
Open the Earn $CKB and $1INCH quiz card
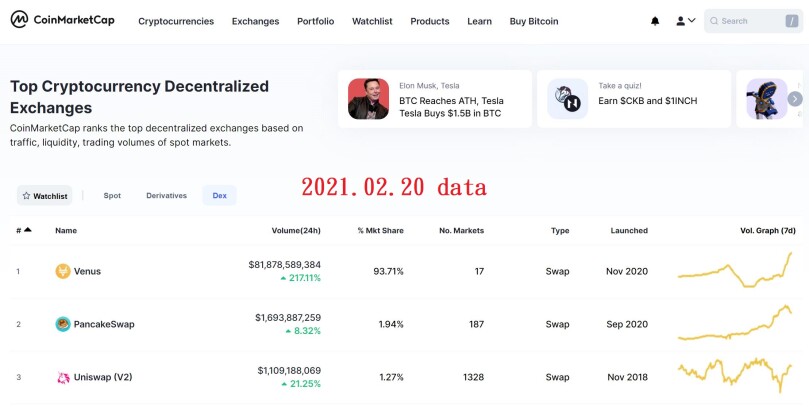coord(634,99)
